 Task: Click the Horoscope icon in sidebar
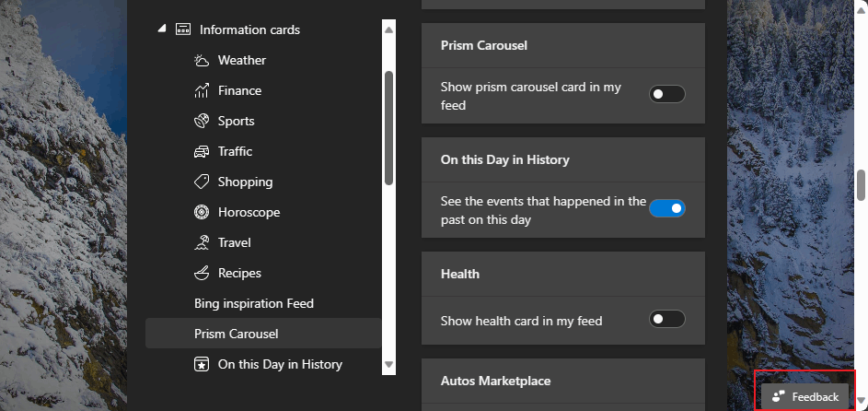[x=202, y=213]
